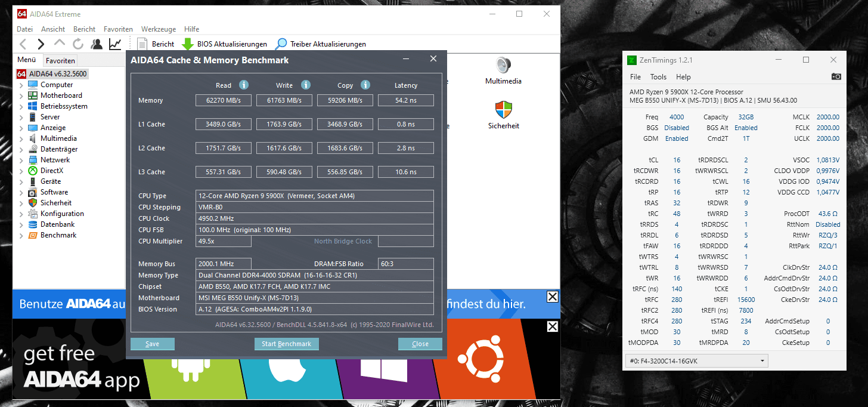This screenshot has width=868, height=407.
Task: Open the Werkzeuge menu
Action: [159, 29]
